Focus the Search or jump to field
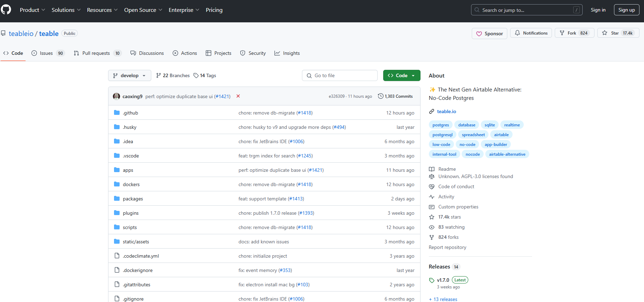 click(527, 10)
